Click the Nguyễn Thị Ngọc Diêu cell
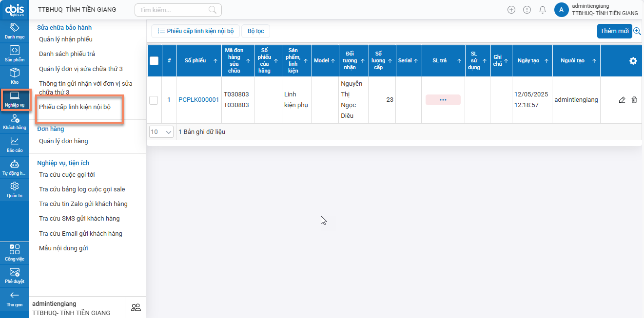644x318 pixels. click(x=353, y=100)
